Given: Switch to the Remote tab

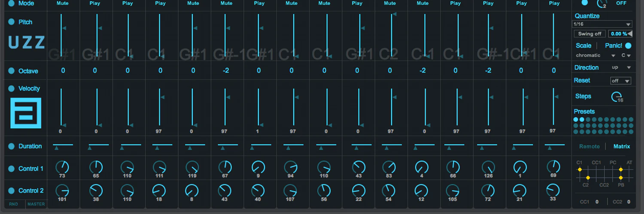Looking at the screenshot, I should tap(589, 147).
